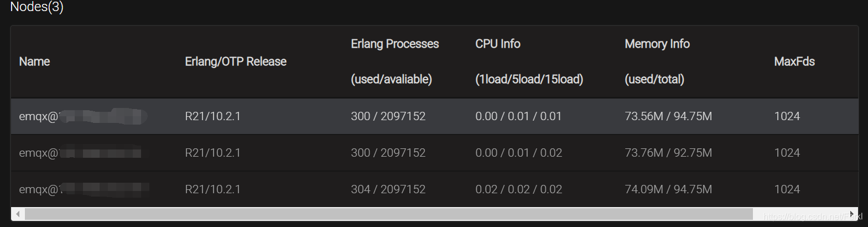Click the 0.02 / 0.02 / 0.02 CPU cell
This screenshot has height=227, width=868.
[x=518, y=189]
